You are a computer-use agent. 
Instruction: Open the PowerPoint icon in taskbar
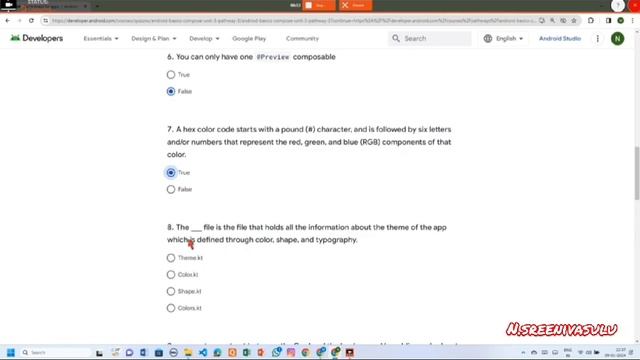click(261, 352)
